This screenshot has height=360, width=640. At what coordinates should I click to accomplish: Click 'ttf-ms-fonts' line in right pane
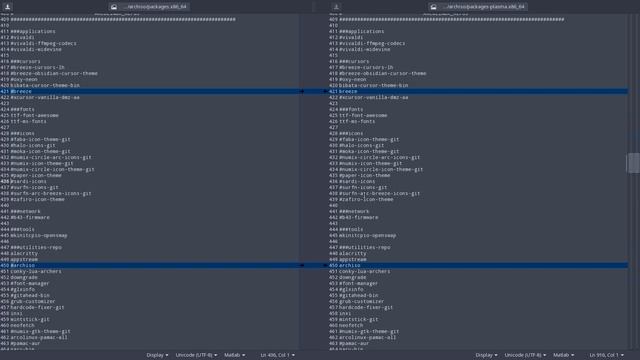tap(357, 121)
